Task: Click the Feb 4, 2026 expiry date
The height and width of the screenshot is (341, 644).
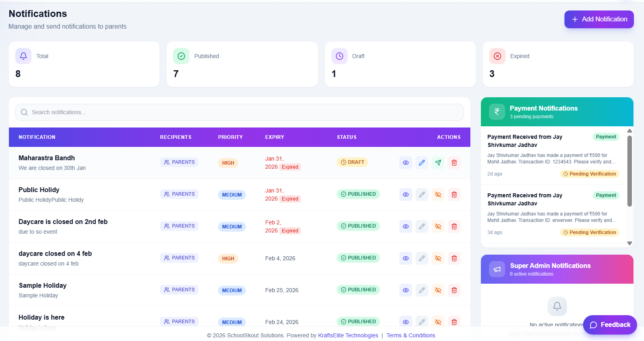Action: 280,258
